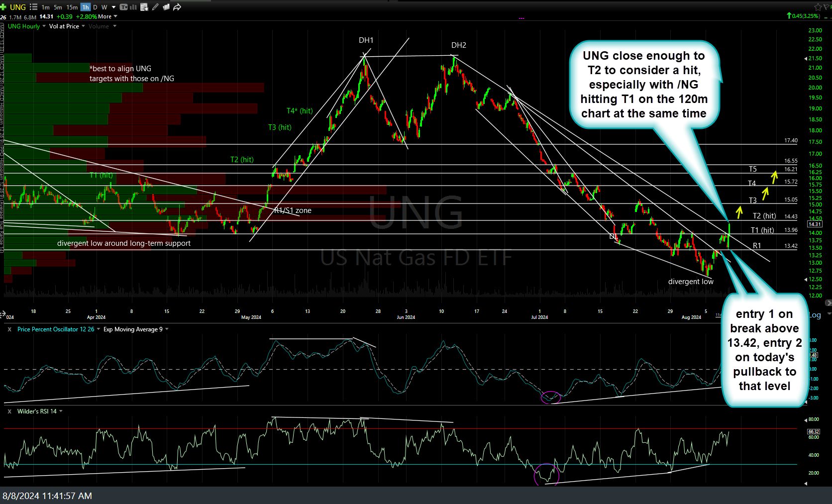Select the Daily (D) timeframe tab
Screen dimensions: 832x504
[95, 7]
